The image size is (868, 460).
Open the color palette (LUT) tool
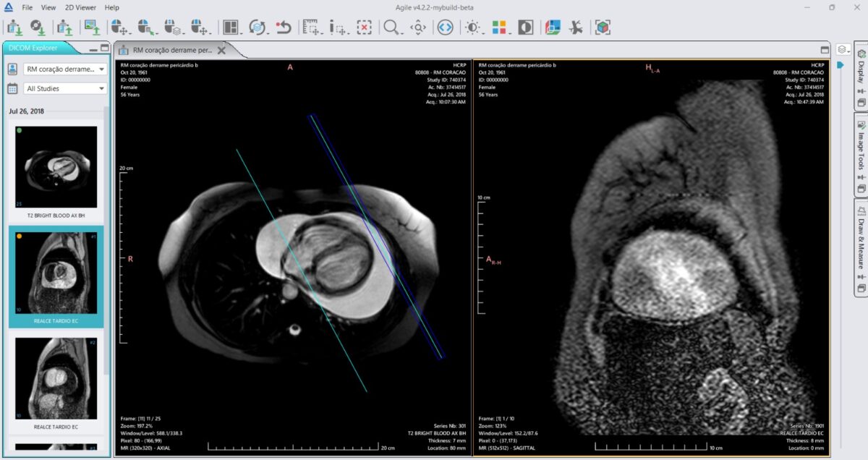click(x=500, y=27)
